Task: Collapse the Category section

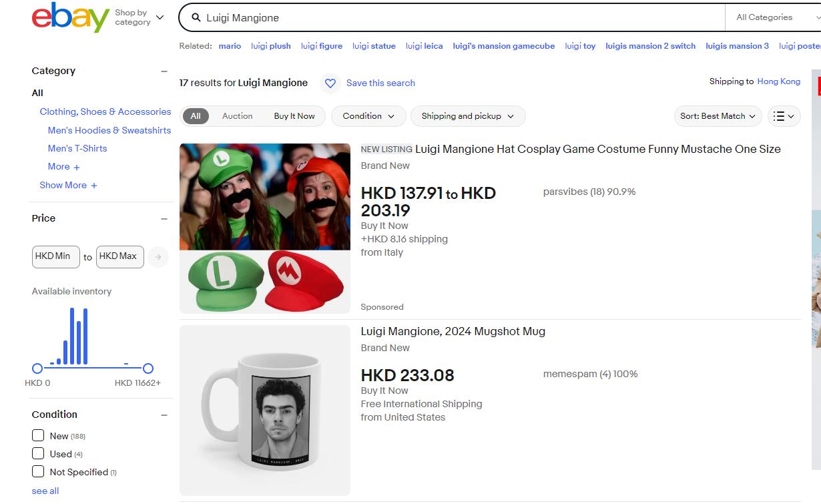Action: click(164, 71)
